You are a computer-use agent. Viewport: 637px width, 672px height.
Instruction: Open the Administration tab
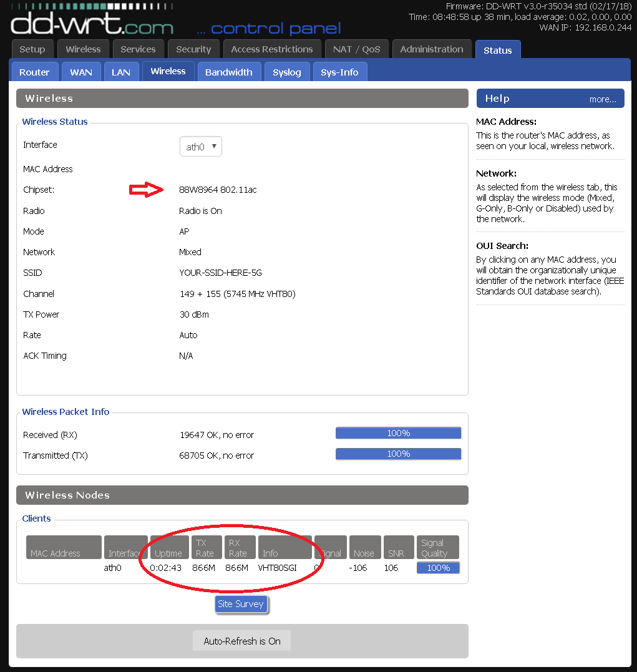[432, 49]
